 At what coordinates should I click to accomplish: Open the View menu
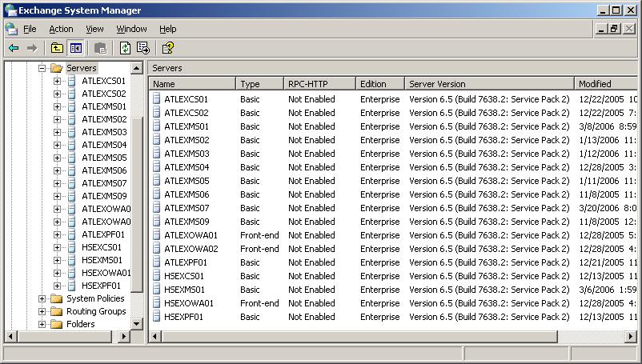94,29
